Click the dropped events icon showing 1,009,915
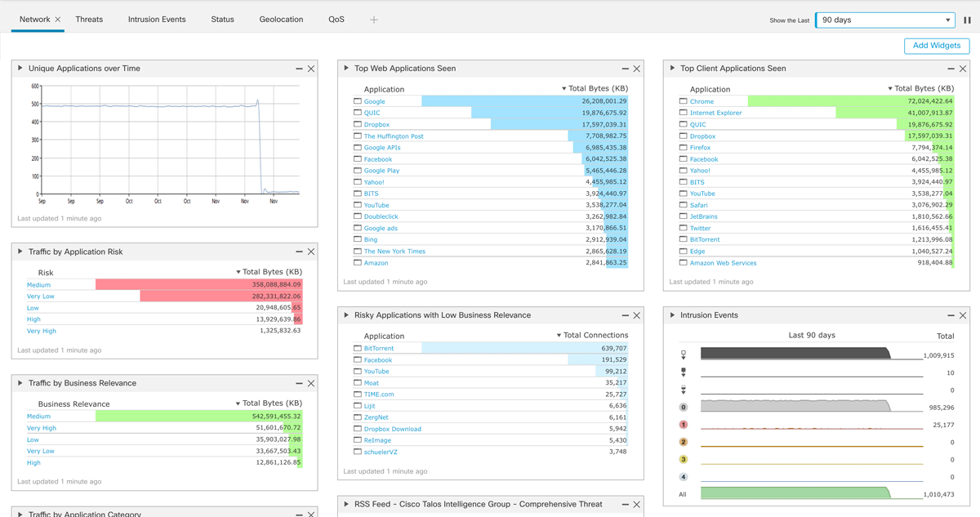 (x=684, y=355)
